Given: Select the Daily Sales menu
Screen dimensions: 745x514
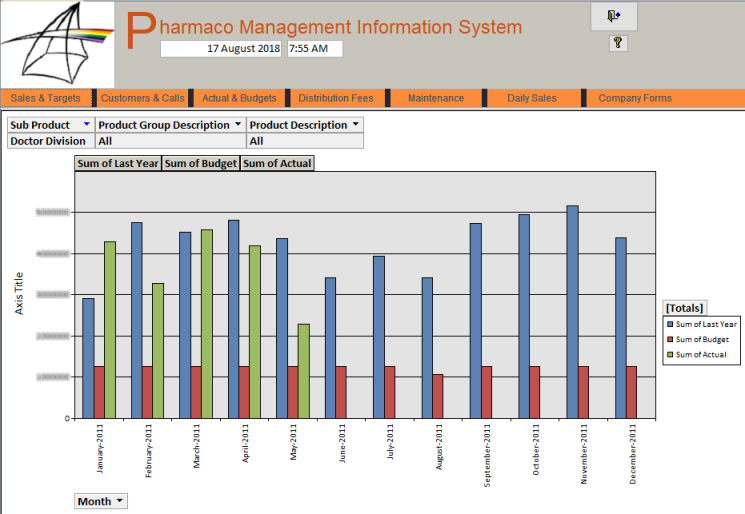Looking at the screenshot, I should tap(532, 98).
